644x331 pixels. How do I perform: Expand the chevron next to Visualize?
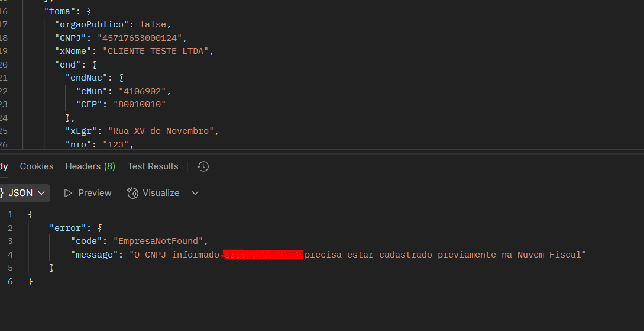pos(195,193)
